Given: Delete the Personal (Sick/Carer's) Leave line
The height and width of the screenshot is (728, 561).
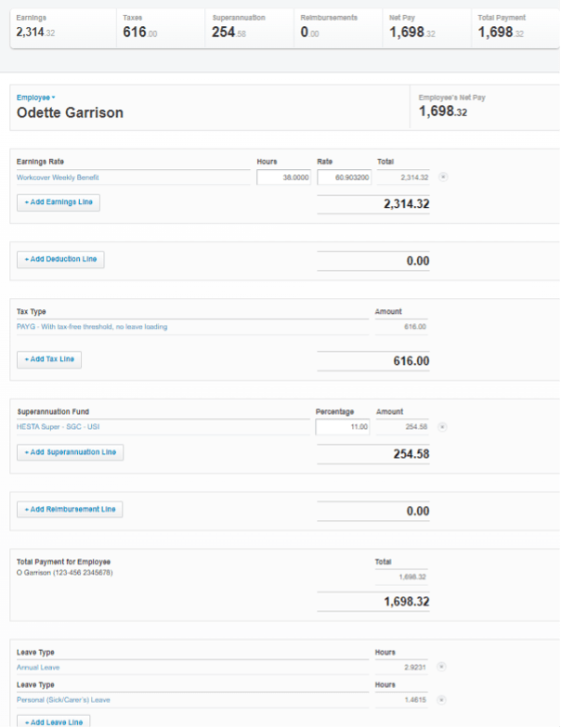Looking at the screenshot, I should [x=442, y=700].
